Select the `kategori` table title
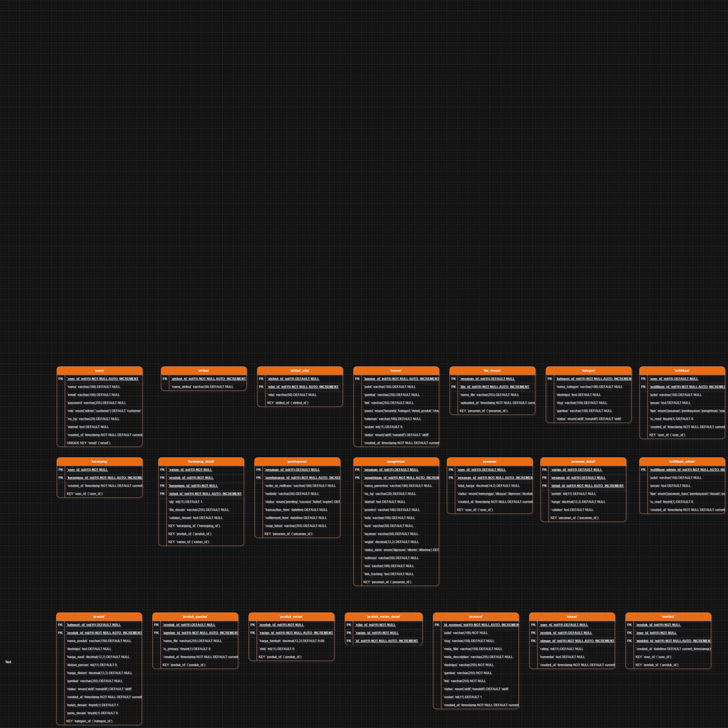Viewport: 728px width, 728px height. click(588, 371)
